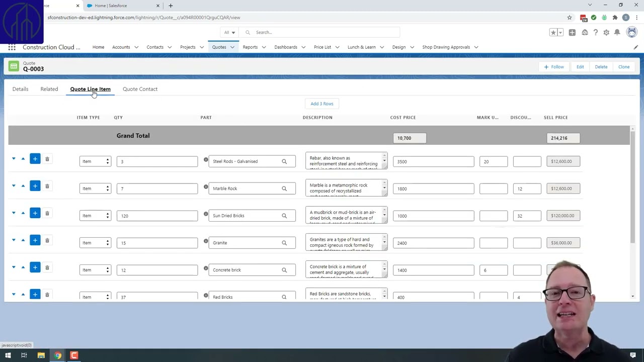The height and width of the screenshot is (362, 644).
Task: Switch to Home | Salesforce browser tab
Action: (123, 6)
